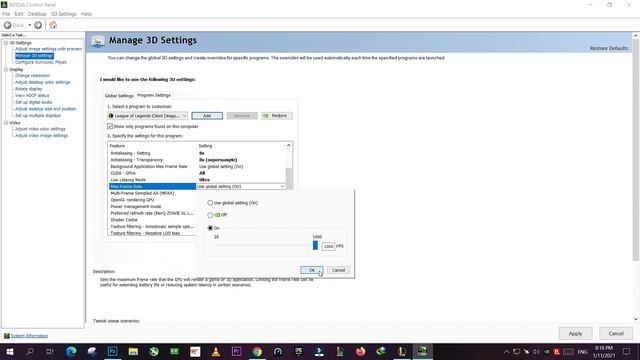Viewport: 640px width, 360px height.
Task: Collapse the Video tree node
Action: coord(6,123)
